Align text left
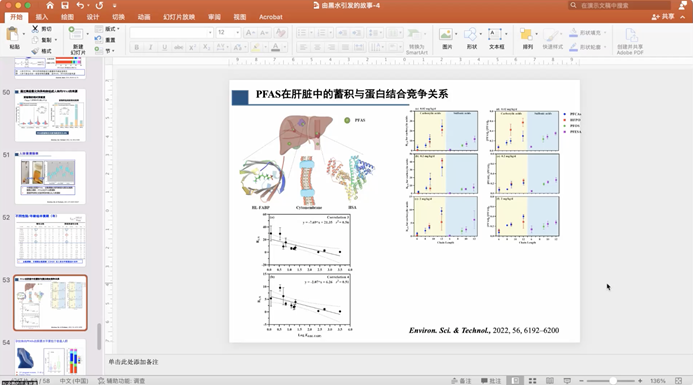 [303, 47]
